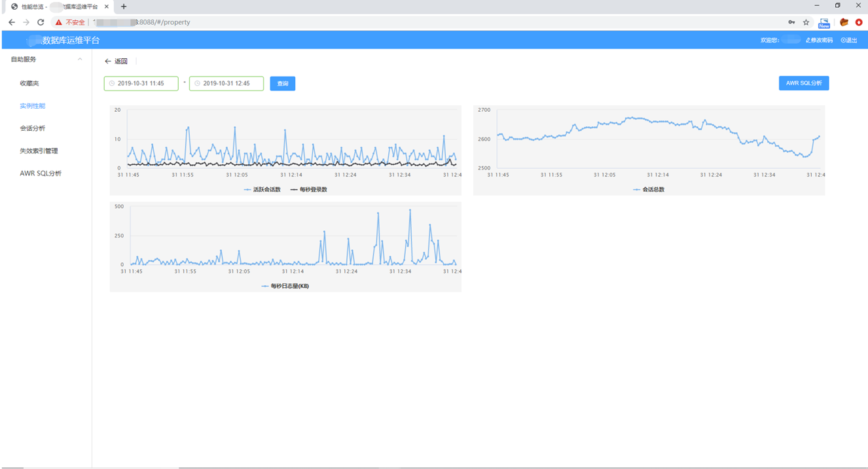The image size is (868, 469).
Task: Bookmark this page with the star icon
Action: coord(806,22)
